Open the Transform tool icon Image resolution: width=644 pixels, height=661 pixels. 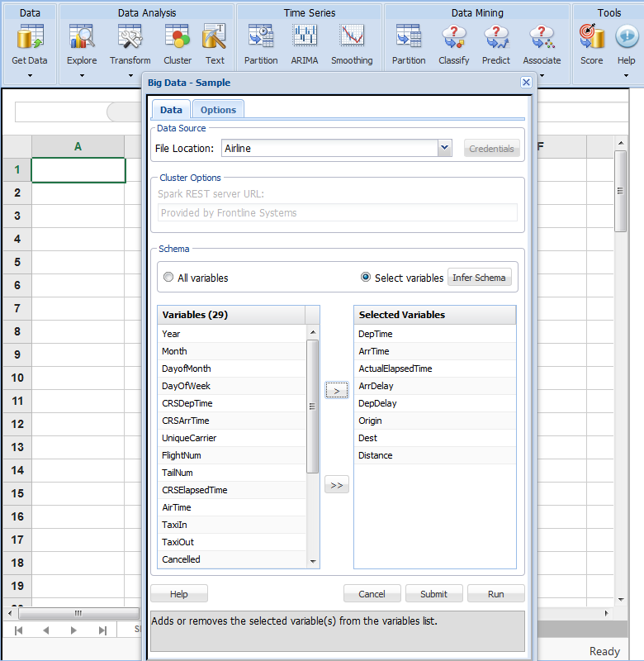point(130,36)
